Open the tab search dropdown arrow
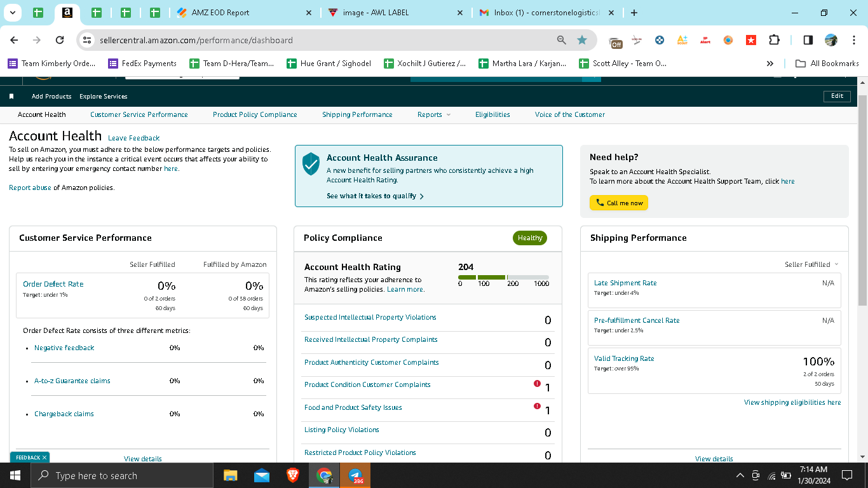Screen dimensions: 868x488 tap(12, 13)
